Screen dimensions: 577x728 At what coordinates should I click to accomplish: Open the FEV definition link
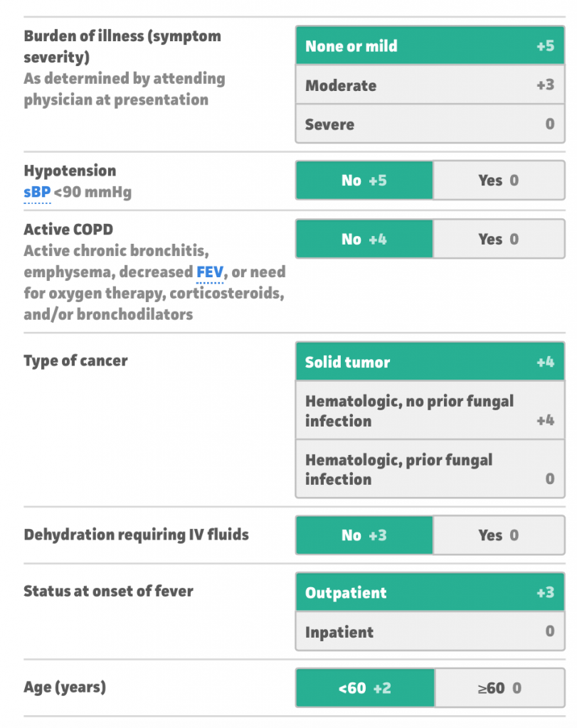209,272
